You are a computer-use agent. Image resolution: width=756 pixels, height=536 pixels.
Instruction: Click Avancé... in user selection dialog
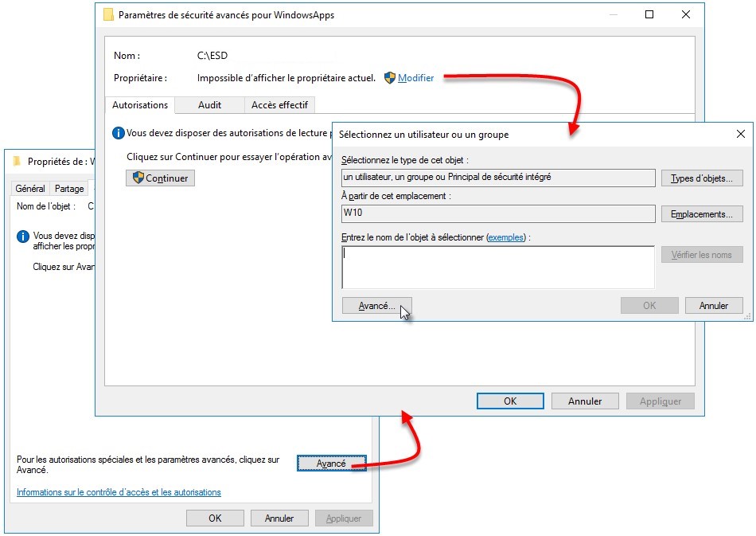pos(376,305)
